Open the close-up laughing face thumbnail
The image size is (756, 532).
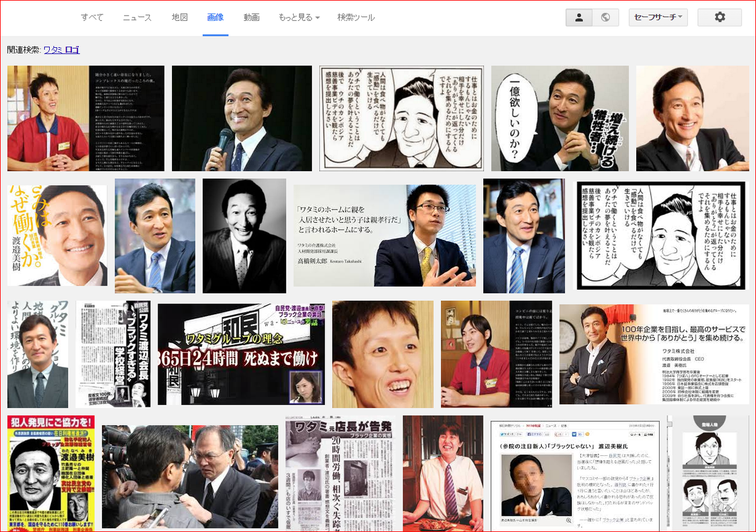click(x=383, y=354)
